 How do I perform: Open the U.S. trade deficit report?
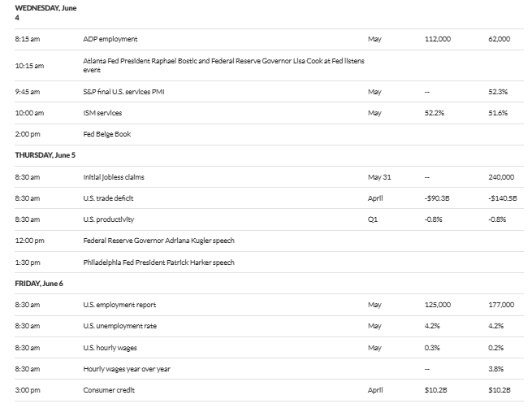coord(108,198)
